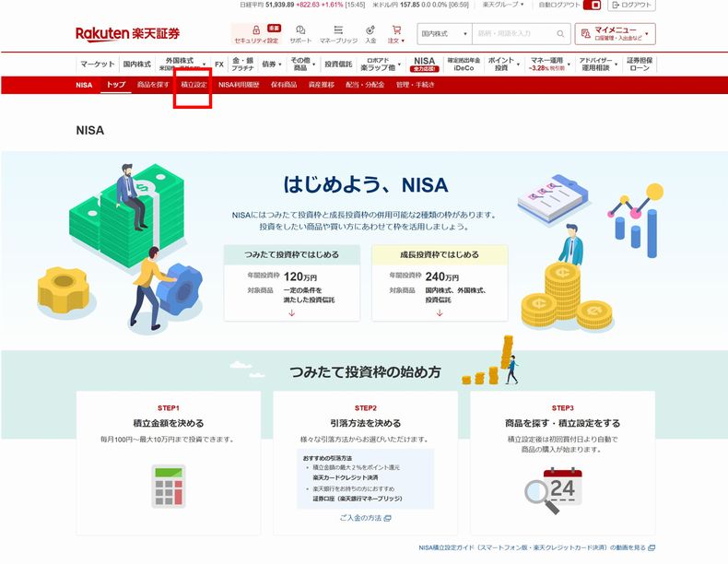Click 証券口座（楽天銀行マネーブリッジ）text
The width and height of the screenshot is (728, 564).
pyautogui.click(x=358, y=499)
